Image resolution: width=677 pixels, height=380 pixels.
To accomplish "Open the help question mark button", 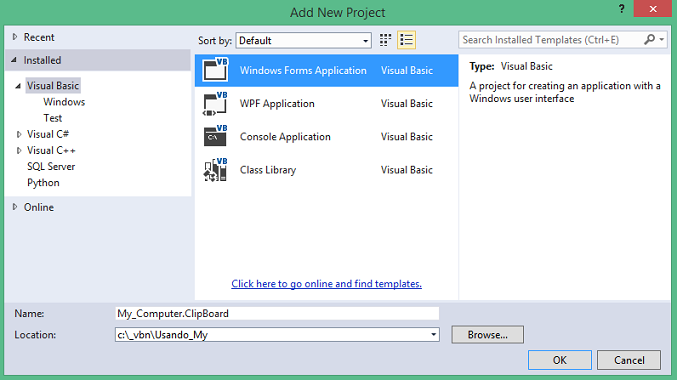I will pyautogui.click(x=621, y=9).
